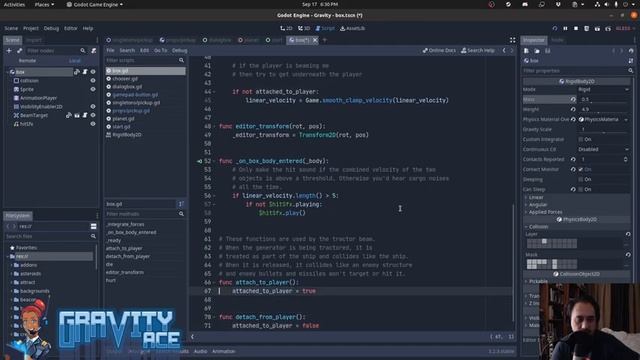Viewport: 640px width, 360px height.
Task: Click signals icon on BeamTarget node
Action: pos(69,116)
